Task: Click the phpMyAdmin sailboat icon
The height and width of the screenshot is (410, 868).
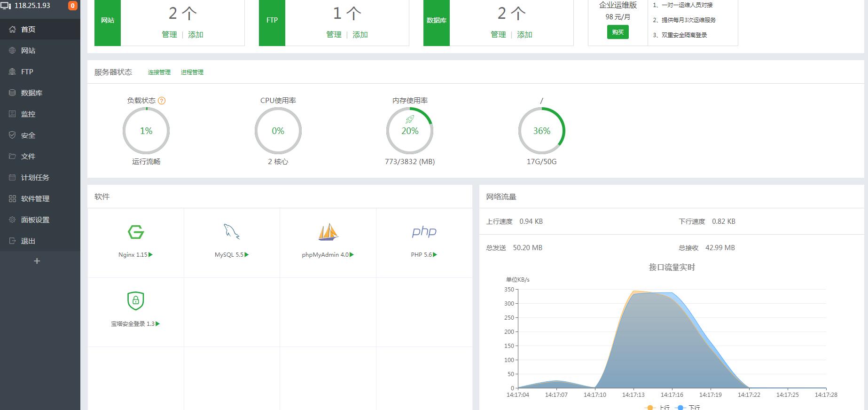Action: point(328,232)
